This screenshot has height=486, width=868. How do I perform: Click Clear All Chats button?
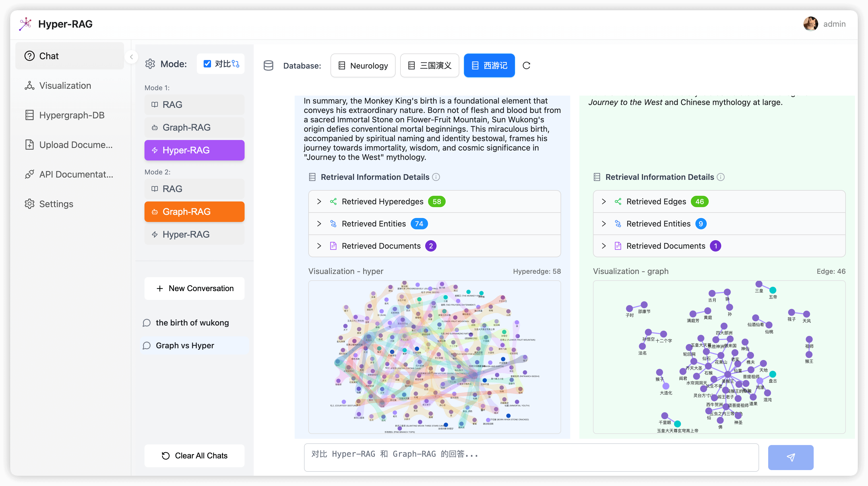coord(195,456)
